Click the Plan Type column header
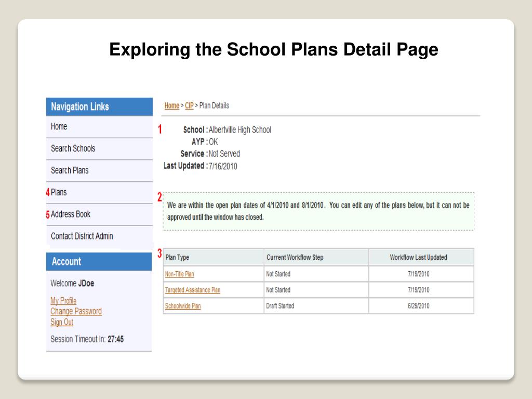 [x=214, y=257]
